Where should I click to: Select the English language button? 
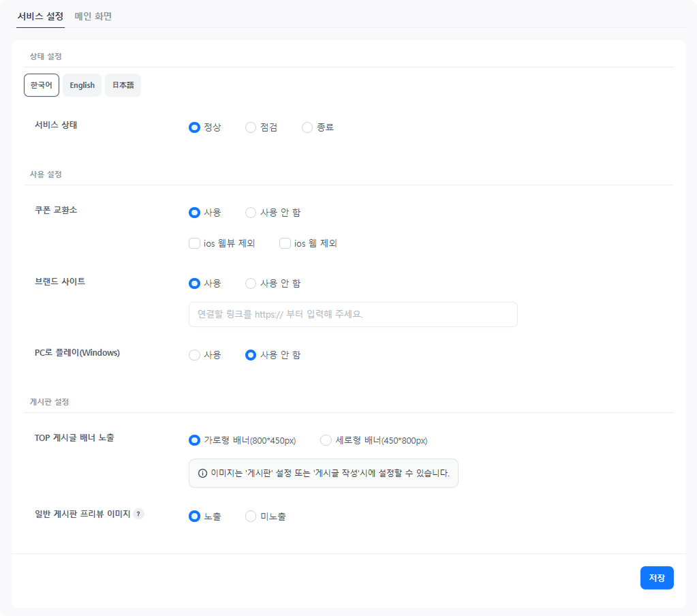click(x=82, y=85)
